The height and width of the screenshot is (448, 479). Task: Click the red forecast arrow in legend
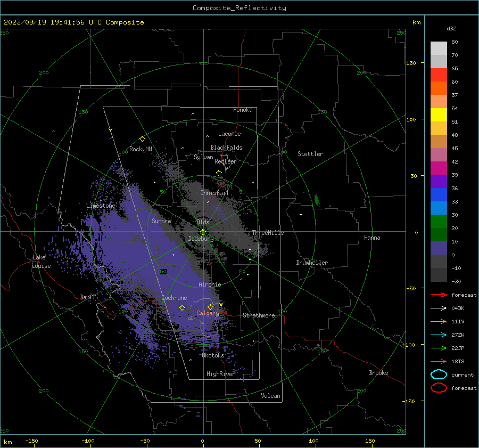click(439, 295)
